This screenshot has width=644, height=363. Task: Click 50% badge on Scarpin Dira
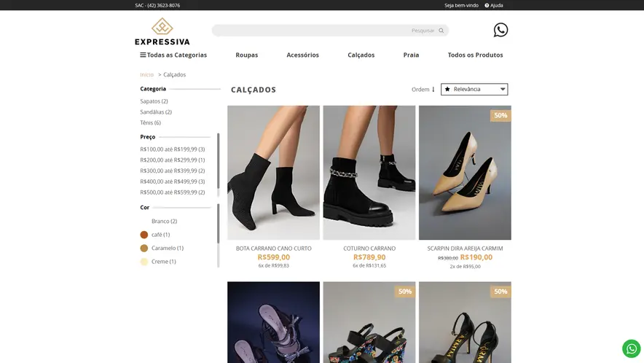[x=500, y=115]
